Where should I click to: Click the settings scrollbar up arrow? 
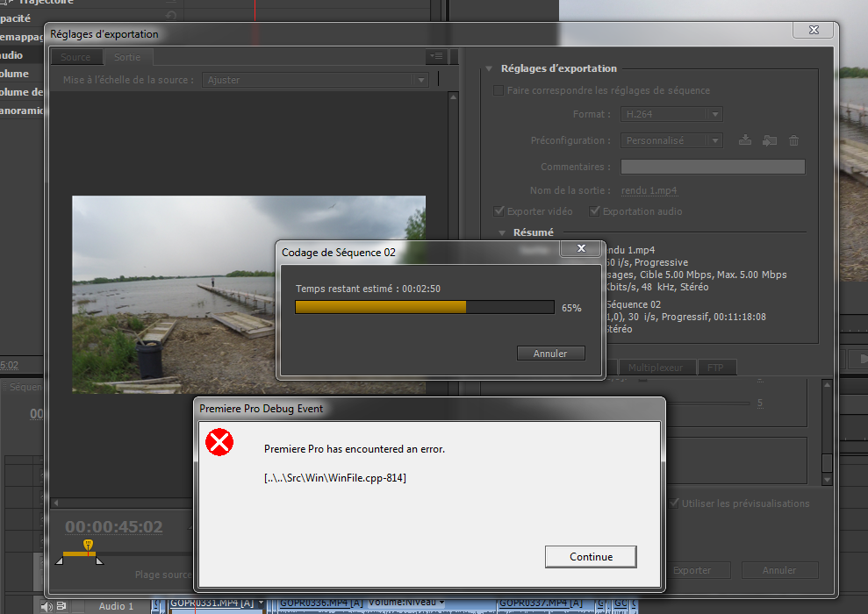coord(827,384)
